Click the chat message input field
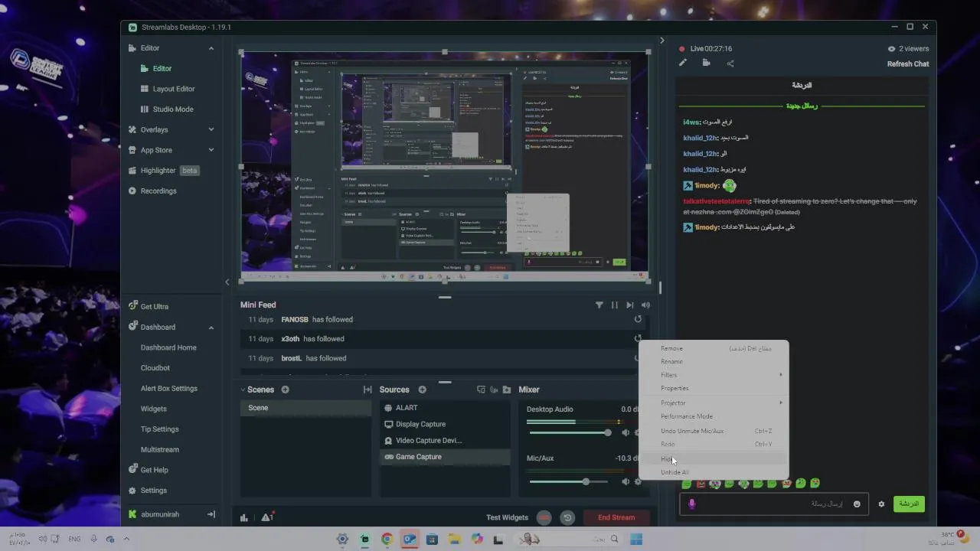Image resolution: width=980 pixels, height=551 pixels. (773, 504)
